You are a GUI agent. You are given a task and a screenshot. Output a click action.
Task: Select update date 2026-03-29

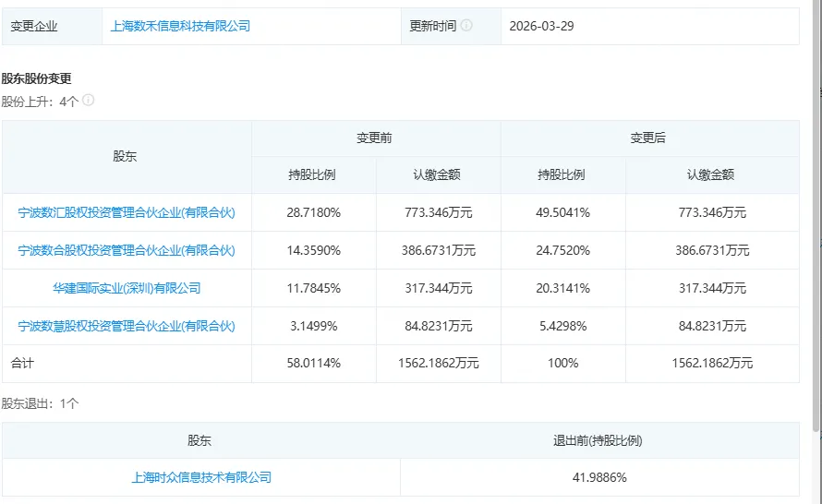(x=541, y=26)
